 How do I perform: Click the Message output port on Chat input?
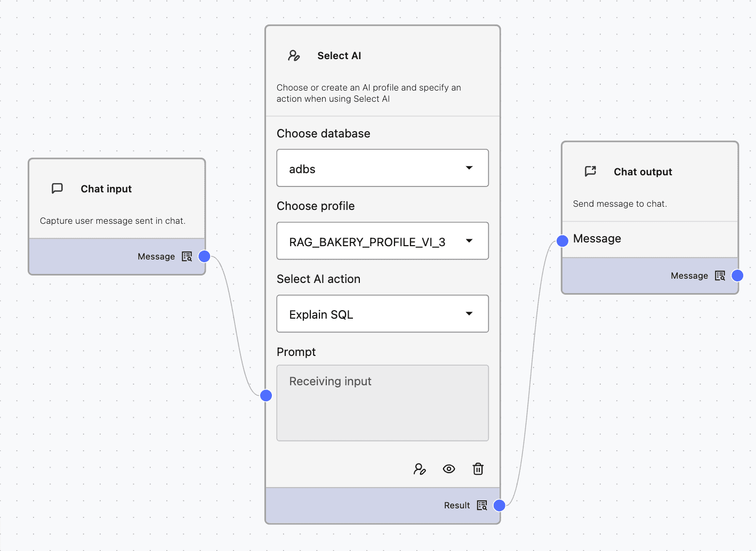(x=204, y=256)
